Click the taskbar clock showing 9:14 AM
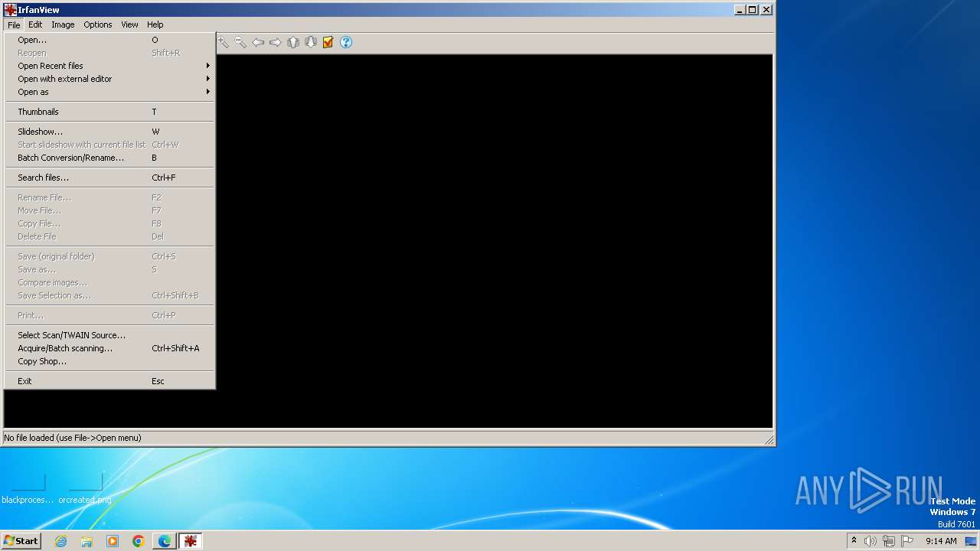Screen dimensions: 980x551 [x=941, y=541]
